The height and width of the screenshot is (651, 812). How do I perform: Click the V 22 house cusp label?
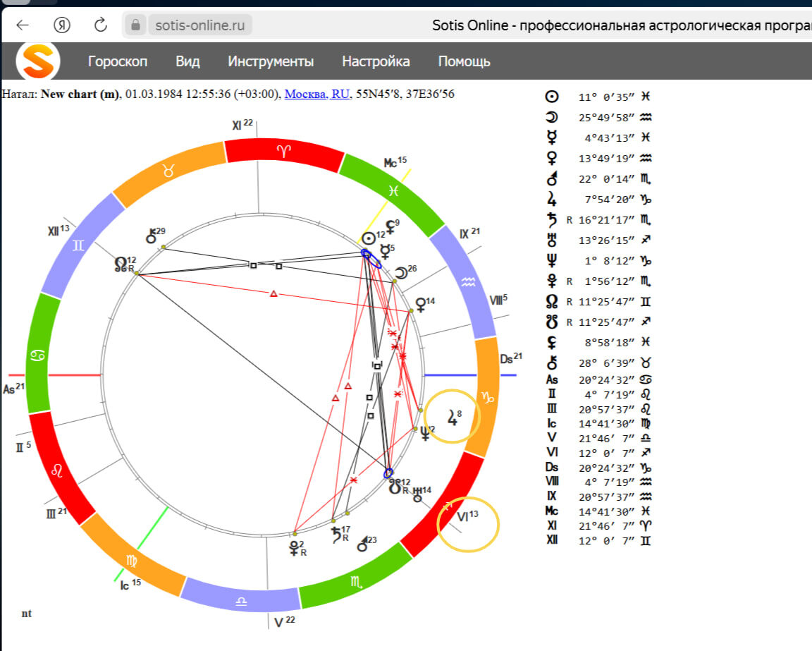(x=285, y=621)
